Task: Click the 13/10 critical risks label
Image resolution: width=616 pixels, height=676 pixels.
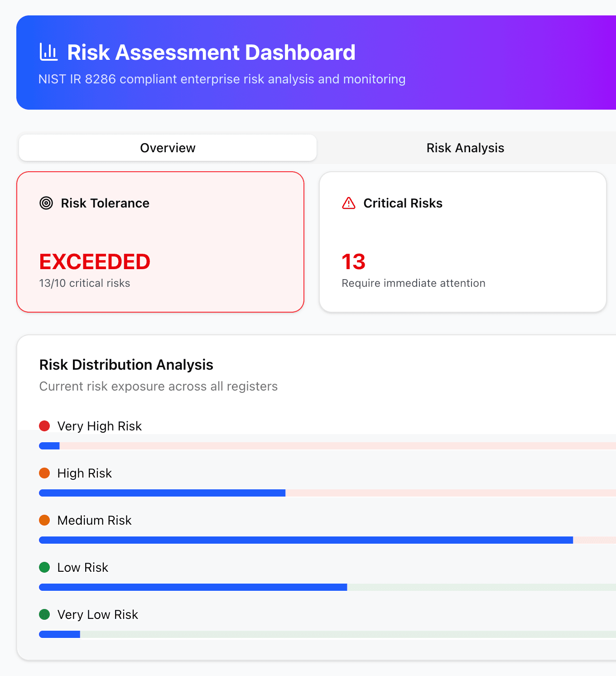Action: point(85,283)
